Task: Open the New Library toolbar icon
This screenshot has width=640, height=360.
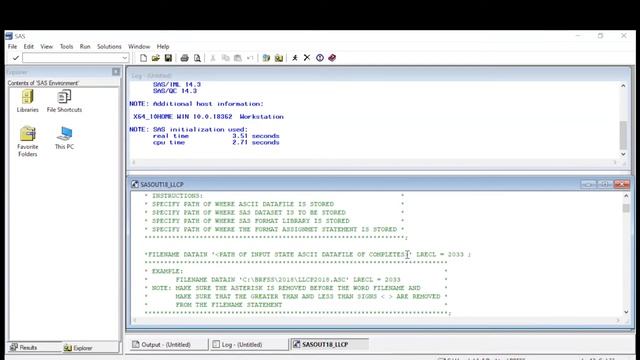Action: pyautogui.click(x=266, y=58)
